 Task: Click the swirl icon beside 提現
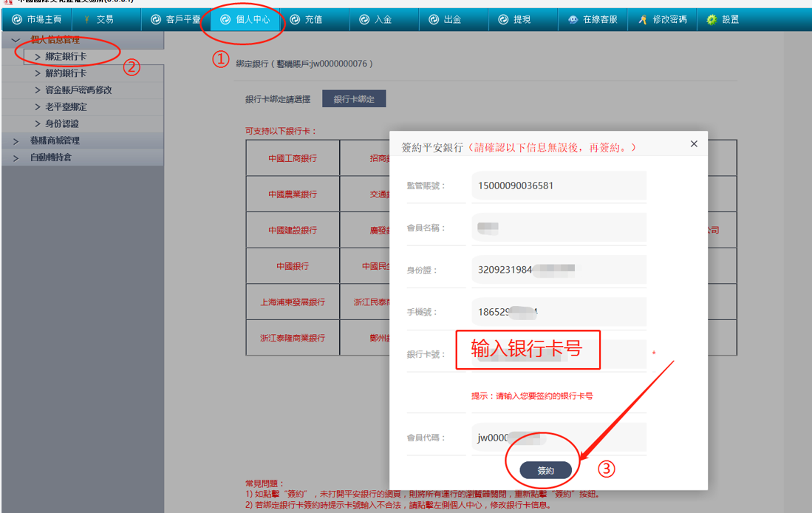503,20
